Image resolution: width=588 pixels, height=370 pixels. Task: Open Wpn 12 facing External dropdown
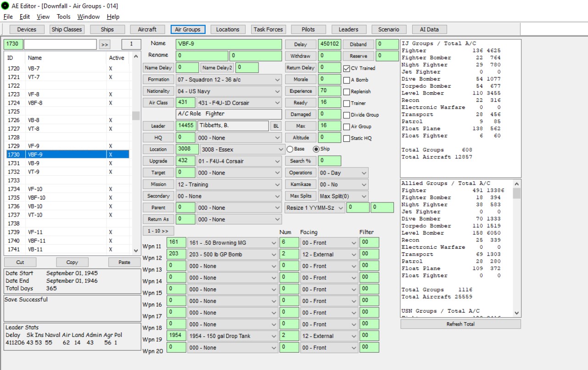point(329,254)
